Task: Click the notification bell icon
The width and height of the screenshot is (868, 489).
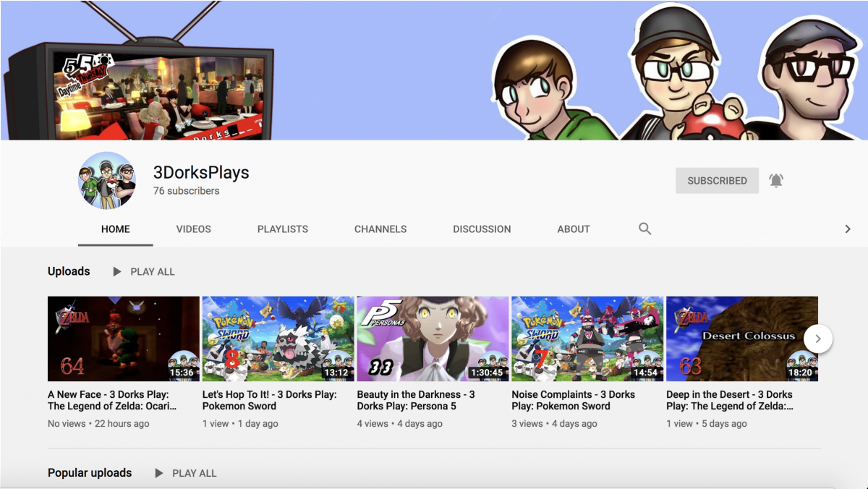Action: tap(775, 181)
